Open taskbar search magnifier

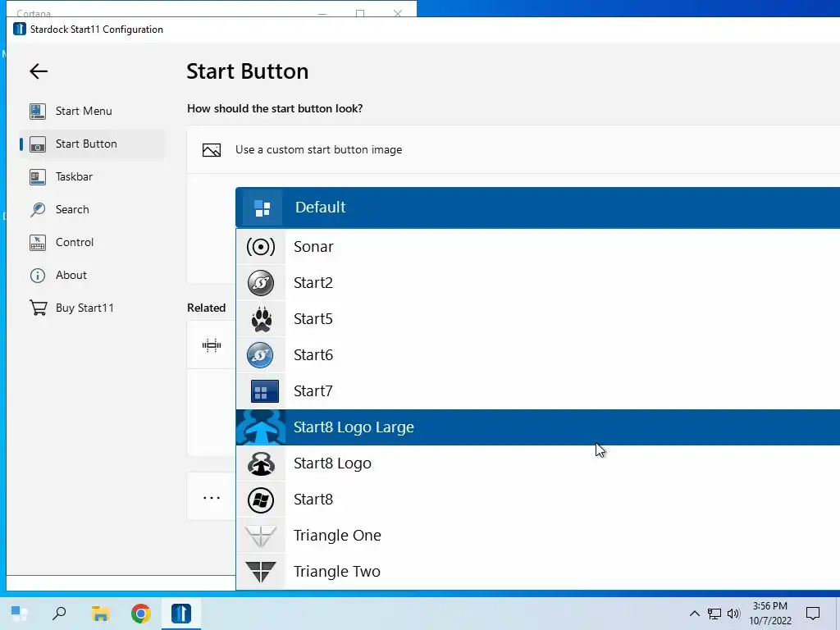(59, 614)
